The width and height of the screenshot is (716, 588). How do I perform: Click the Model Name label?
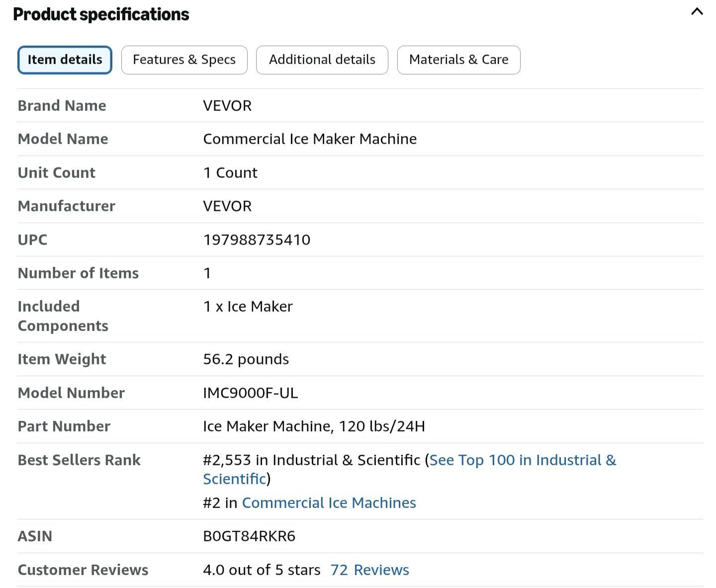tap(63, 139)
